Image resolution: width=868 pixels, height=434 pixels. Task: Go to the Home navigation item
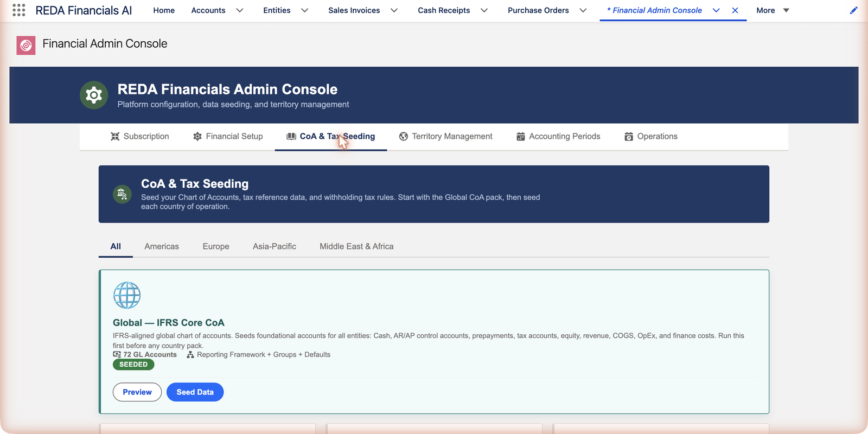point(164,10)
